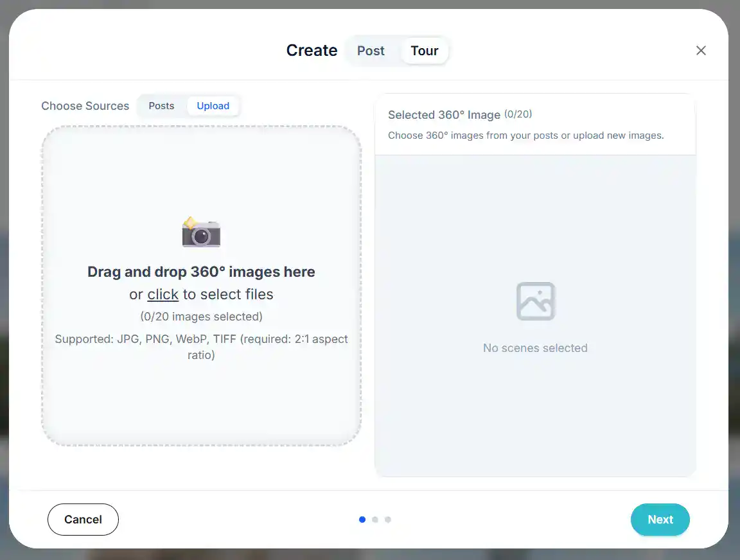
Task: Click the "No scenes selected" placeholder
Action: [x=535, y=347]
